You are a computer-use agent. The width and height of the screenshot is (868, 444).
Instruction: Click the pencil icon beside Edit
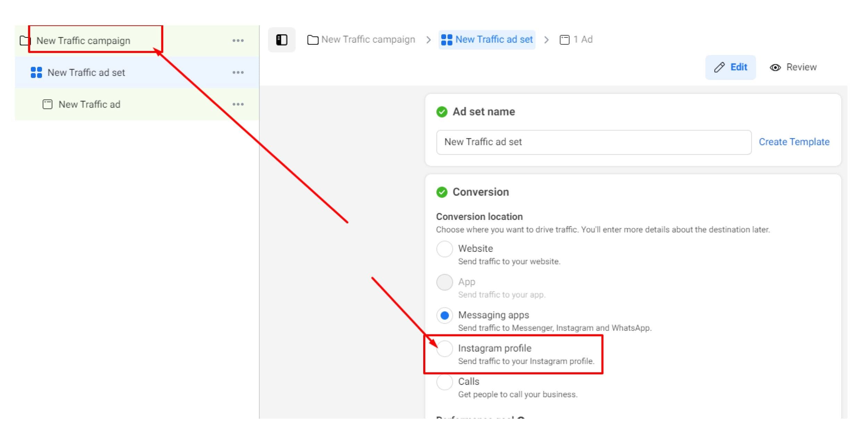coord(719,67)
